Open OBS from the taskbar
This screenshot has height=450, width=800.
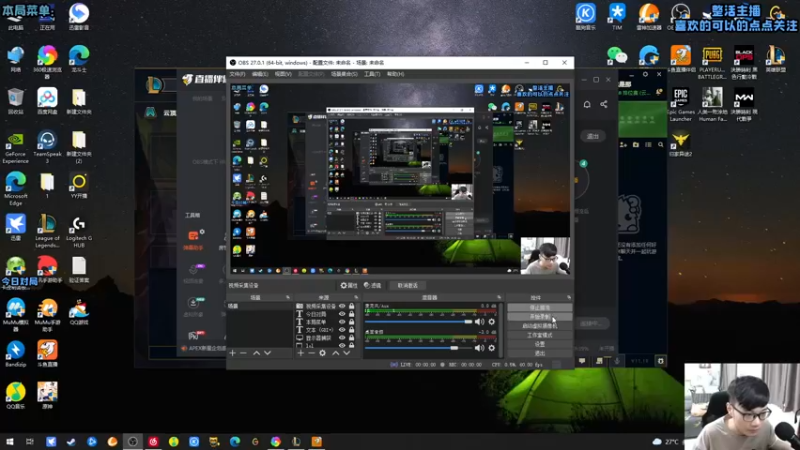133,441
